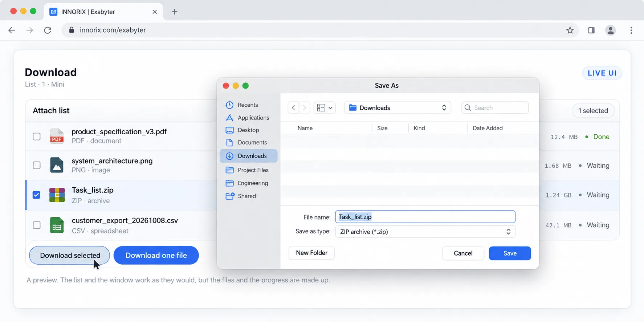Select Applications in the Save As sidebar

[248, 118]
